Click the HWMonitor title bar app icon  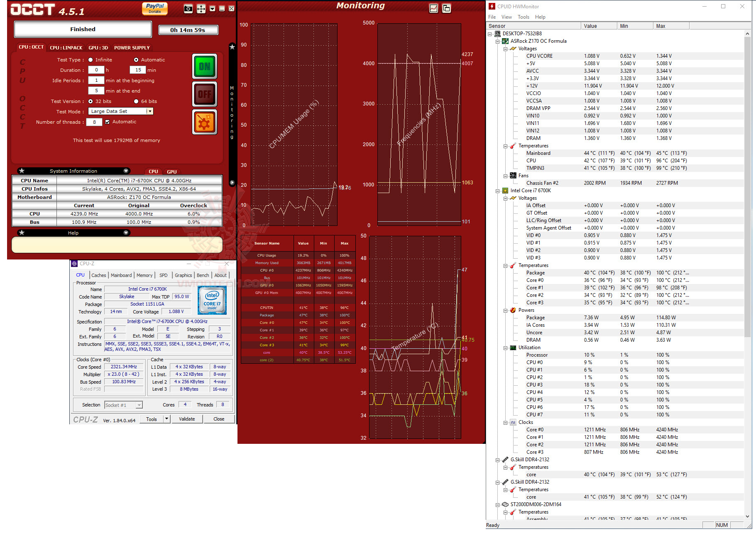(x=492, y=6)
